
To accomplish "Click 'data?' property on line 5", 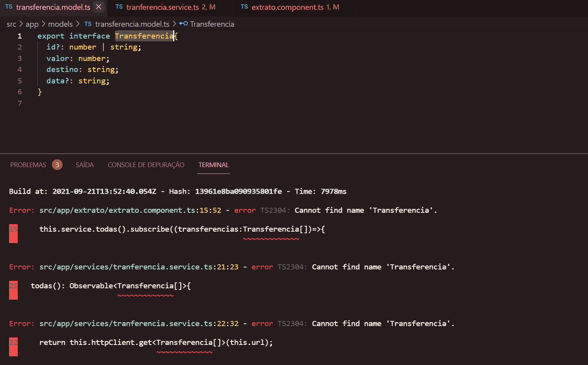I will tap(57, 81).
